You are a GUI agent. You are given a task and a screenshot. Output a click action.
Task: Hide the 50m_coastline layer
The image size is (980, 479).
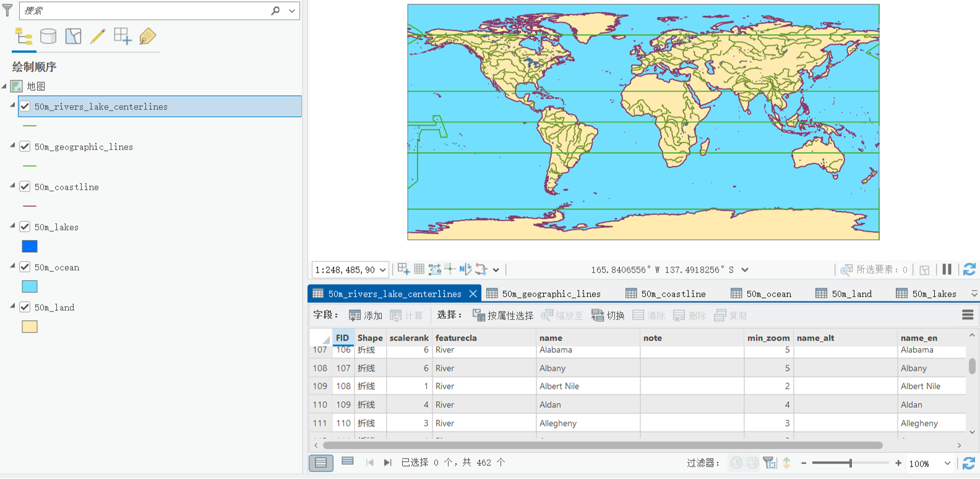(x=25, y=187)
